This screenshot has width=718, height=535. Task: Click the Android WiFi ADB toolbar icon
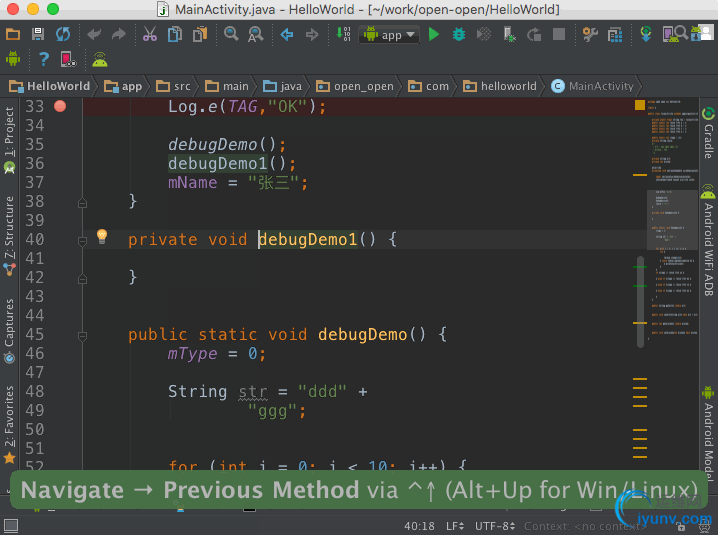(x=100, y=59)
